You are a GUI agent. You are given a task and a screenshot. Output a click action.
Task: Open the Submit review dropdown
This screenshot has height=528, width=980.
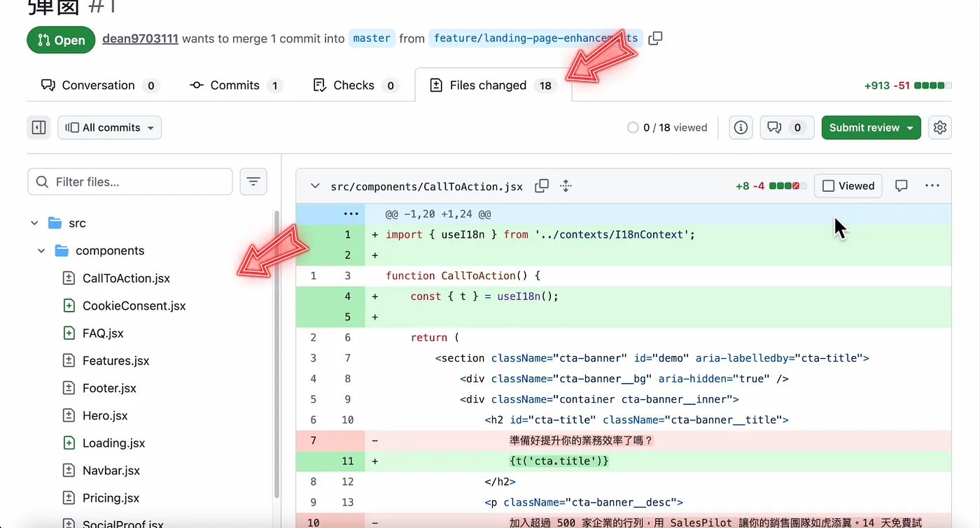pos(871,127)
